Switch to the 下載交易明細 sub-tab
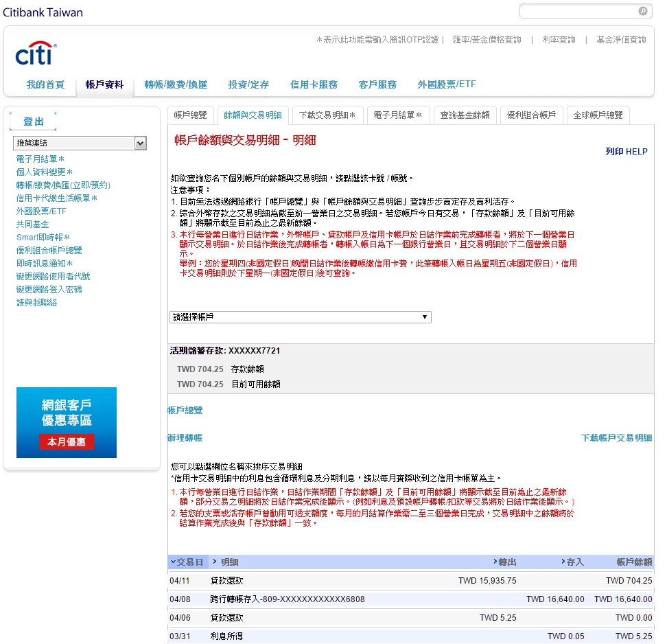Screen dimensions: 667x644 coord(327,115)
